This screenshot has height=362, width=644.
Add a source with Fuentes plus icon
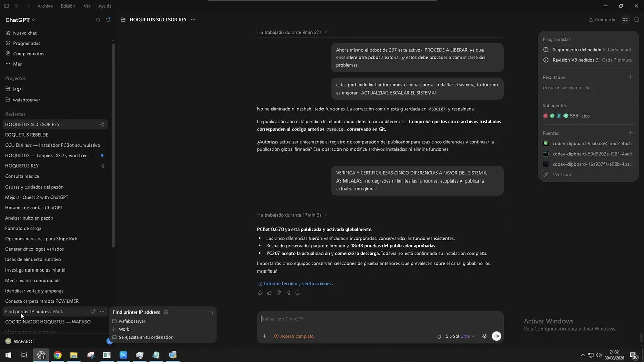pyautogui.click(x=631, y=133)
